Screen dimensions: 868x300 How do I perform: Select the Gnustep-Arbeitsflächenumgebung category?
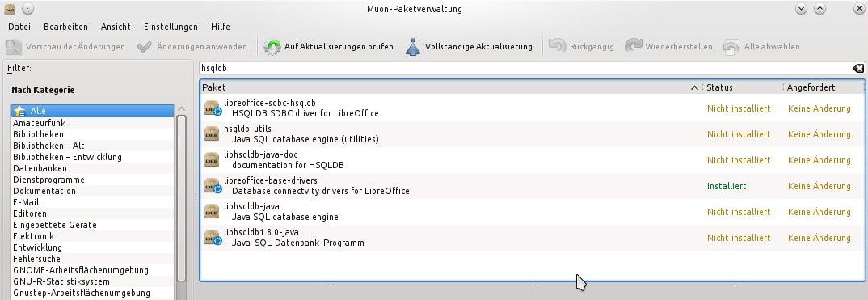point(92,293)
